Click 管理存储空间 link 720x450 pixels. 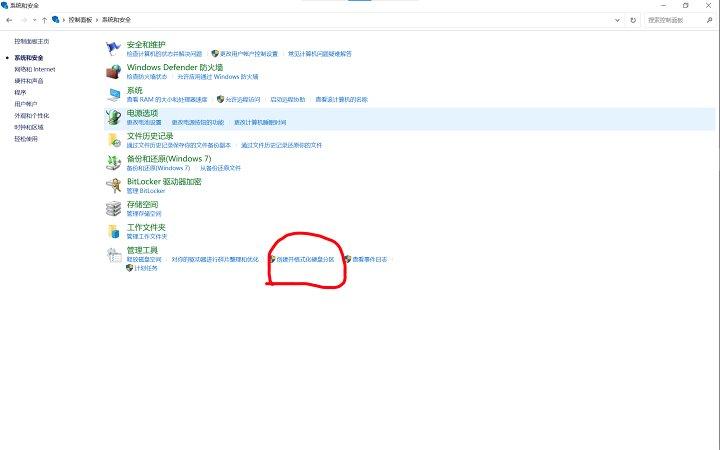144,214
